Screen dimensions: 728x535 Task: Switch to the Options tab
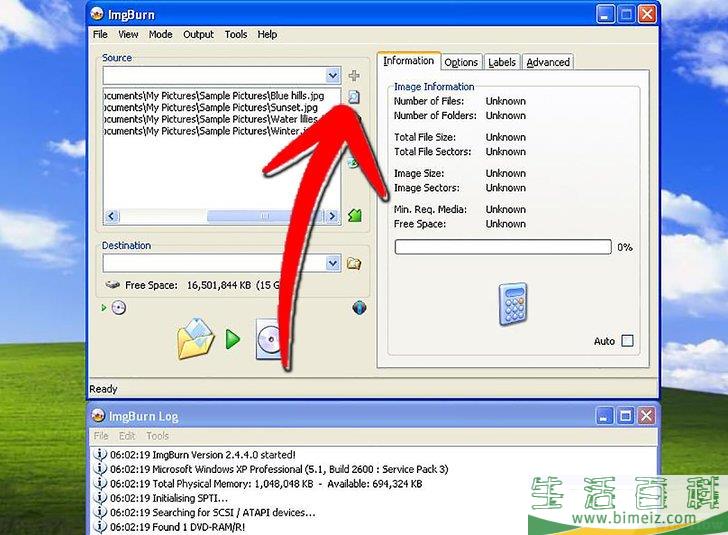(461, 62)
